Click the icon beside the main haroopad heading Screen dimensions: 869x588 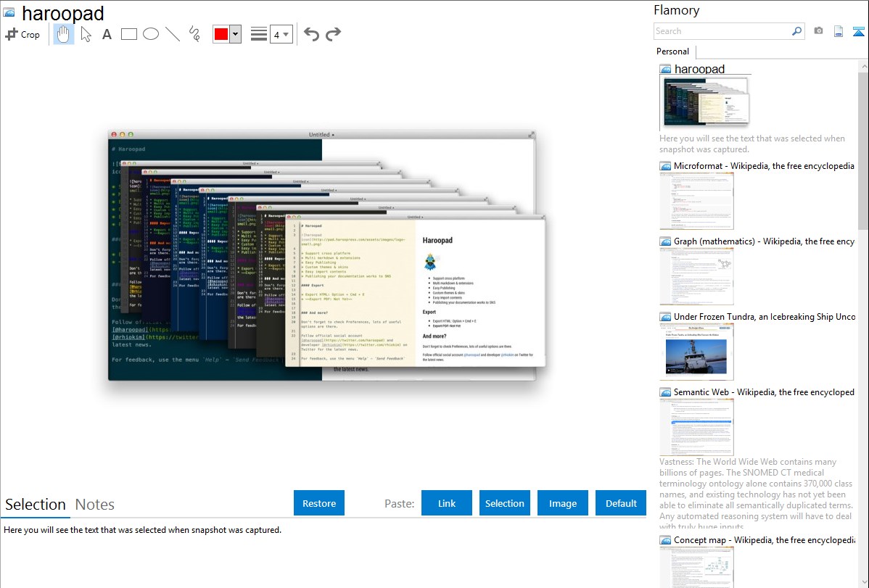[9, 13]
